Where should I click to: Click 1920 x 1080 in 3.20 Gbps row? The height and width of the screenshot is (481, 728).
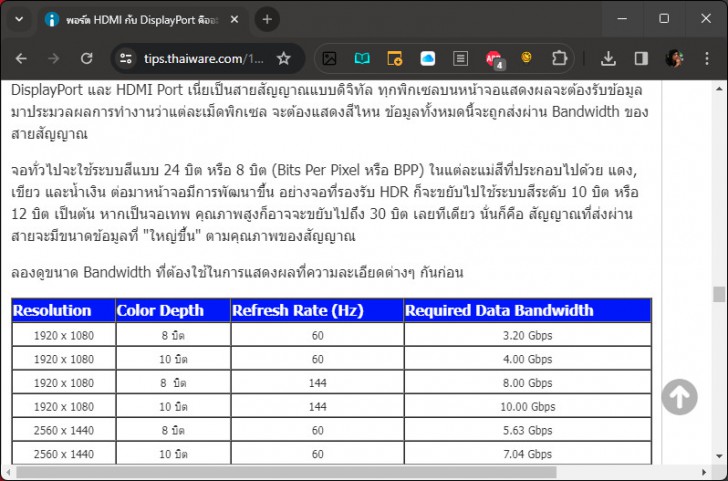[64, 335]
